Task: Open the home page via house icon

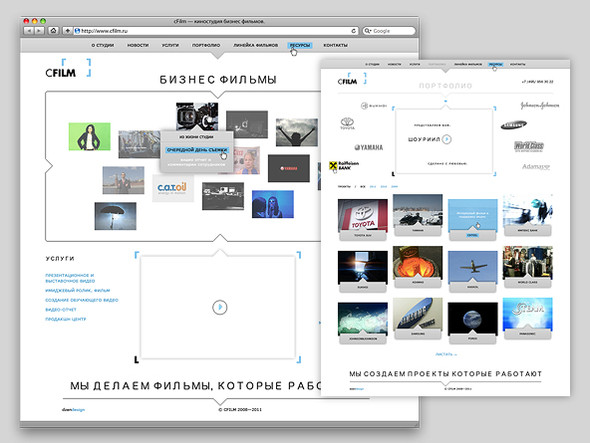Action: tap(53, 31)
